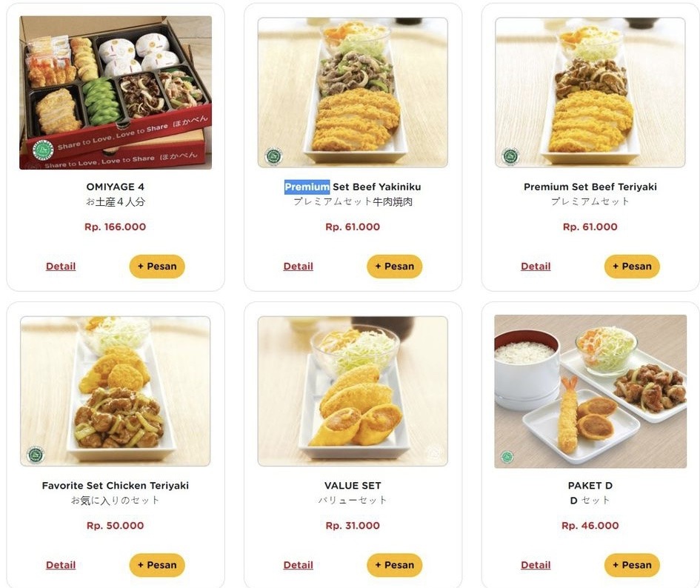The height and width of the screenshot is (588, 700).
Task: Select the VALUE SET food image
Action: (x=353, y=391)
